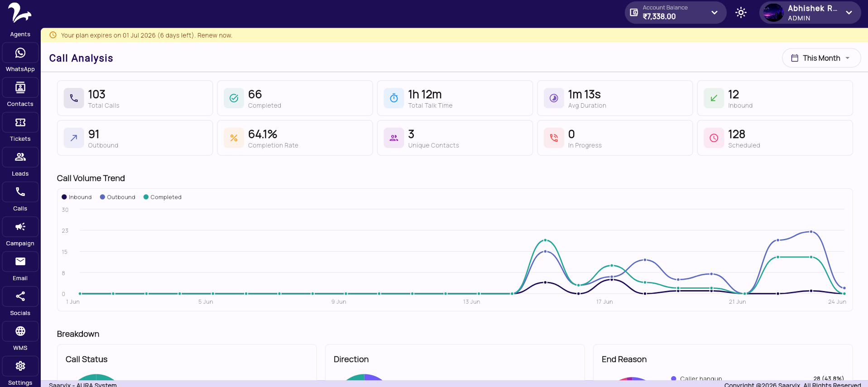Click the In Progress phone icon

pyautogui.click(x=554, y=138)
